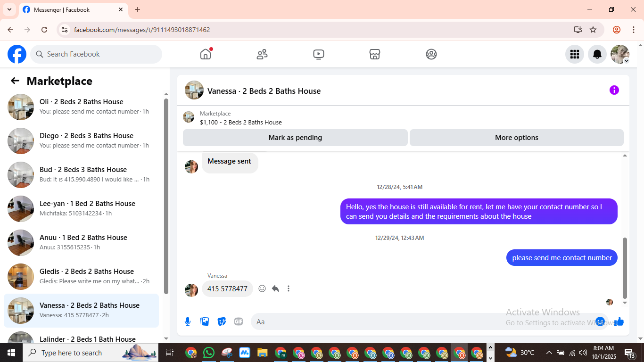Open the account menu via profile picture
Screen dimensions: 644x362
pyautogui.click(x=620, y=54)
